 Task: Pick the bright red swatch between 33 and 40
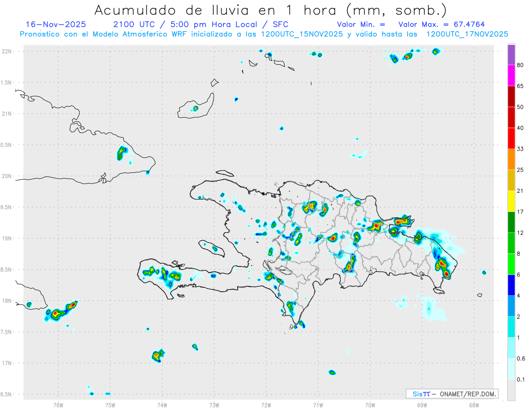pos(511,138)
